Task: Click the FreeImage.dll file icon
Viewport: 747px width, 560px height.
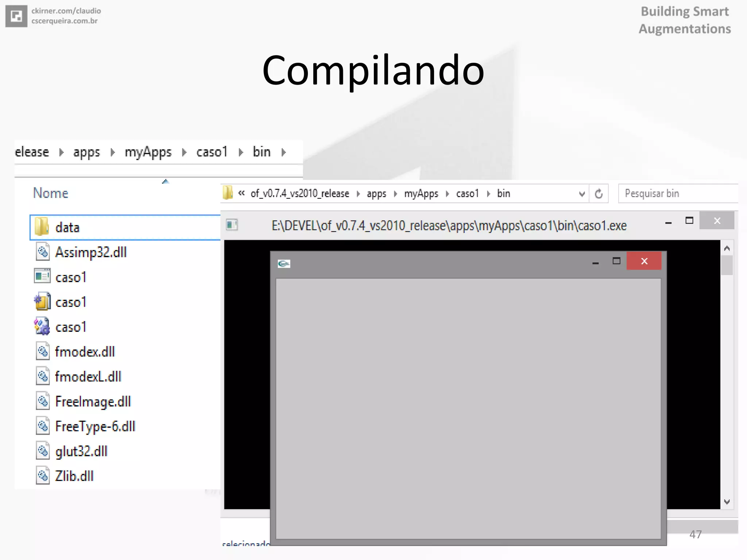Action: (43, 401)
